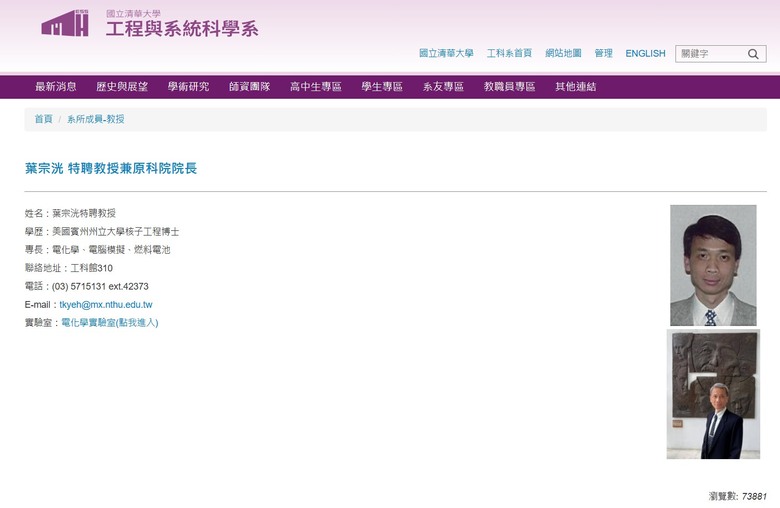Viewport: 780px width, 508px height.
Task: Open the 國立清華大學 top link
Action: coord(446,53)
